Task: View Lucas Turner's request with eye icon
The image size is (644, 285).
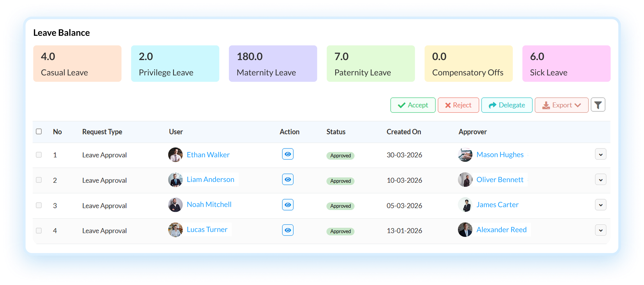Action: point(287,230)
